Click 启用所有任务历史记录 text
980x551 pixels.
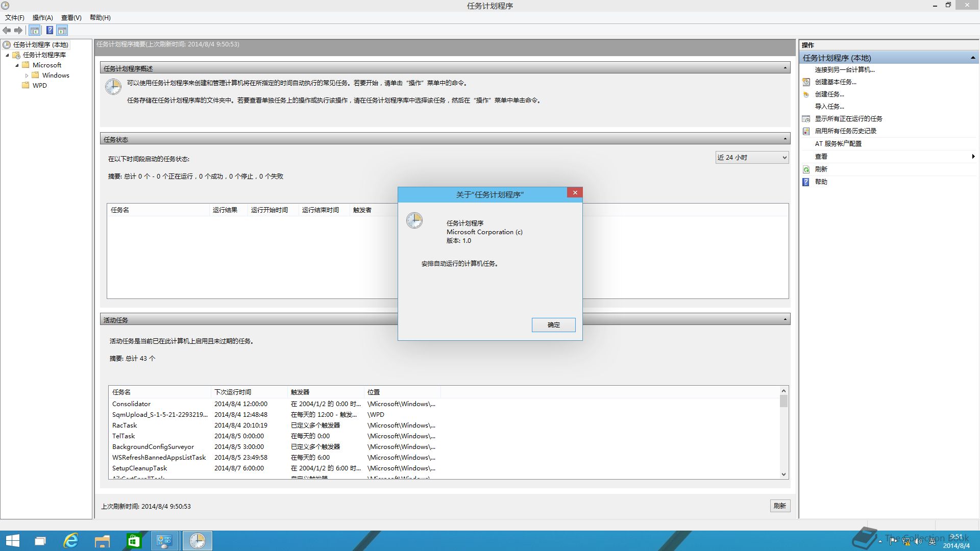(845, 131)
